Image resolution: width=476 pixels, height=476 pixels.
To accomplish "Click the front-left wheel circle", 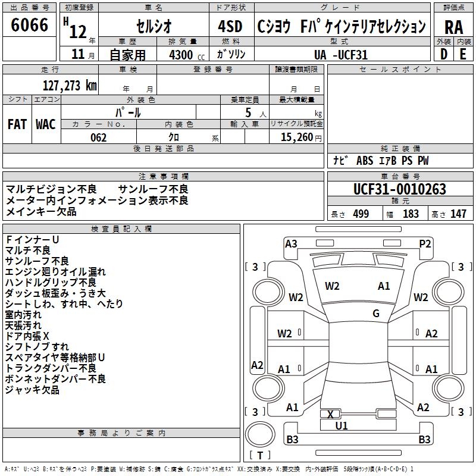I will click(x=268, y=292).
